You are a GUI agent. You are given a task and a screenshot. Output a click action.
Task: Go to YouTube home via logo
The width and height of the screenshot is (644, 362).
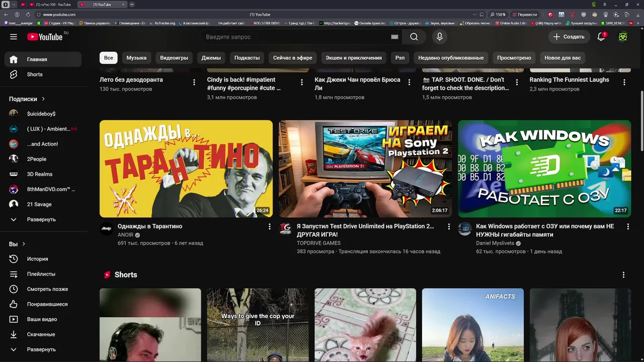[x=45, y=37]
